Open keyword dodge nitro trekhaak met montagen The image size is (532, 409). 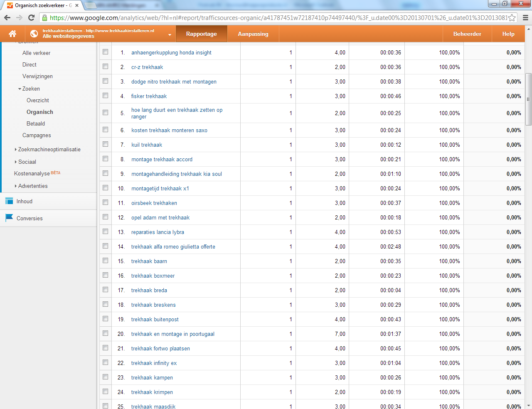pos(174,82)
